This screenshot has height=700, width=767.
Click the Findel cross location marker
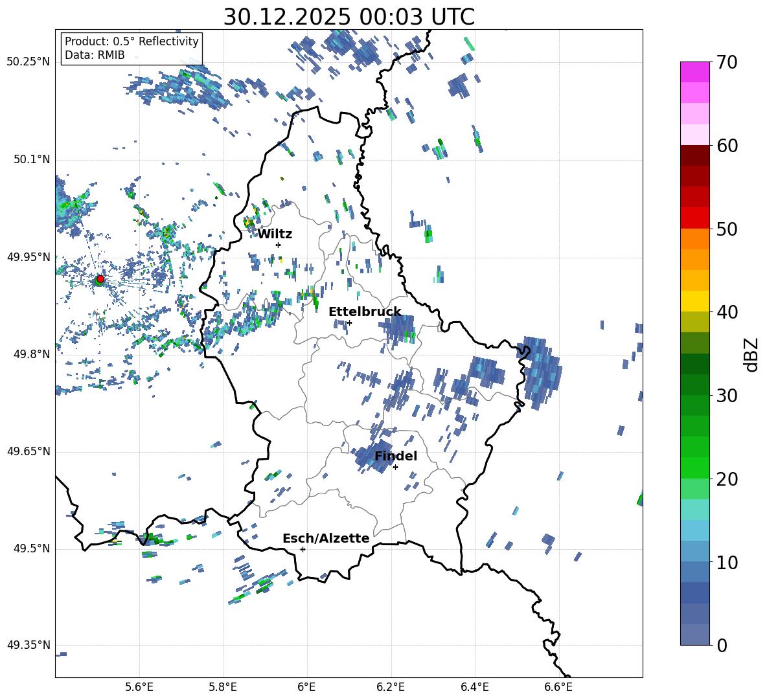point(395,468)
